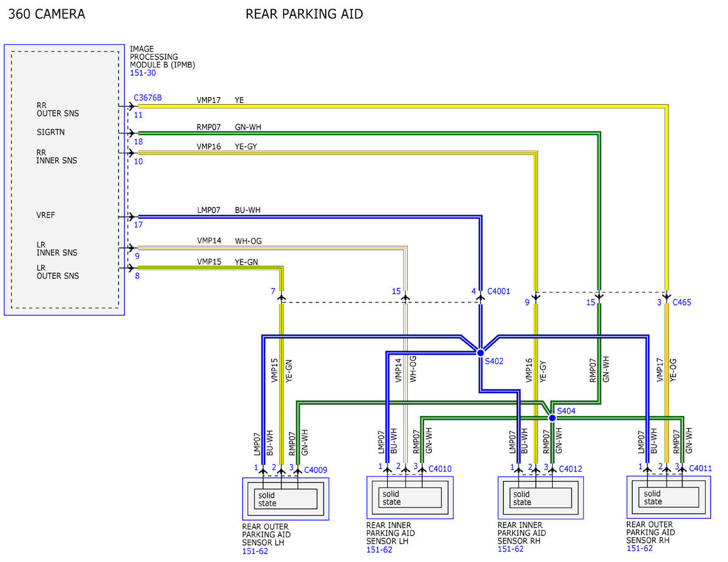The width and height of the screenshot is (728, 562).
Task: Click pin number 8 on IPMB connector
Action: [x=137, y=276]
